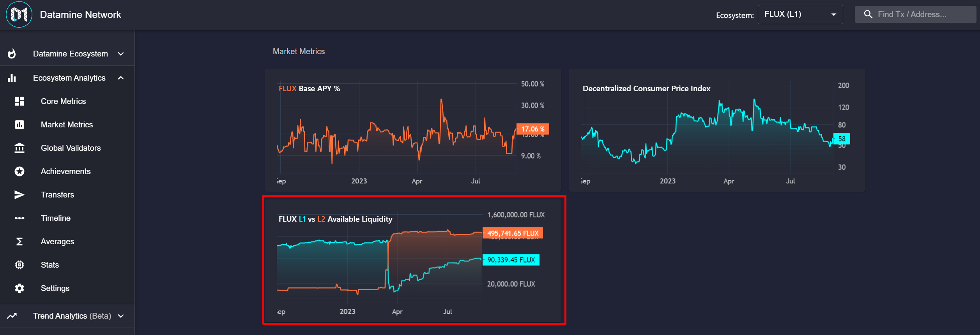Click the Datamine Ecosystem menu label

pos(71,54)
